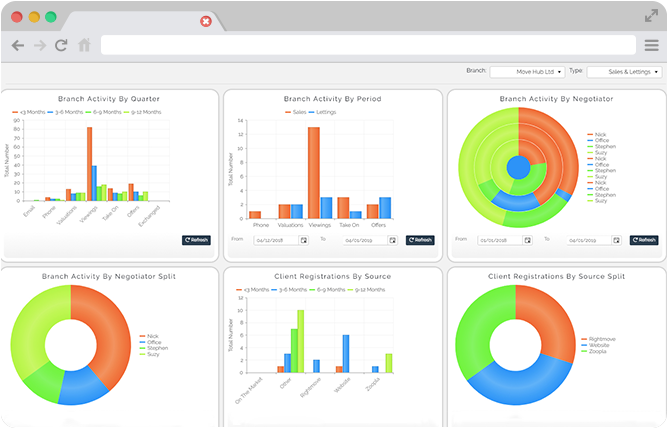Toggle 3-6 Months in Client Registrations By Source legend

pyautogui.click(x=289, y=290)
